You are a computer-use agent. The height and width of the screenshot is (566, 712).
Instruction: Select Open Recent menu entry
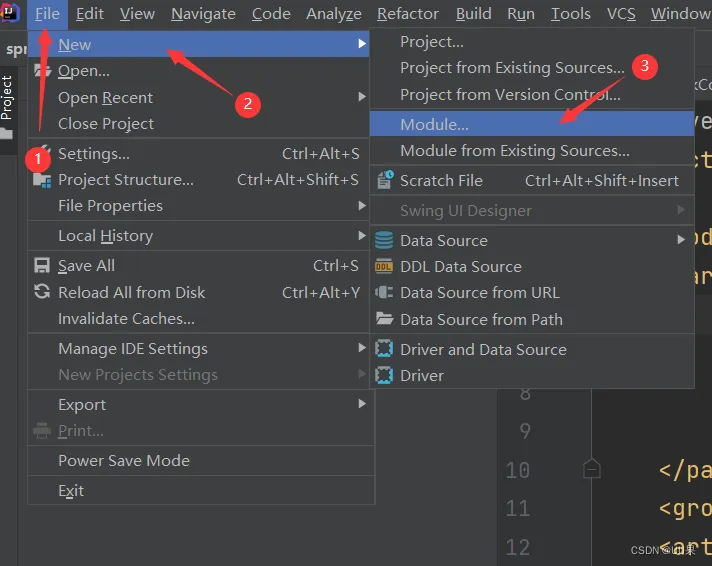[198, 97]
